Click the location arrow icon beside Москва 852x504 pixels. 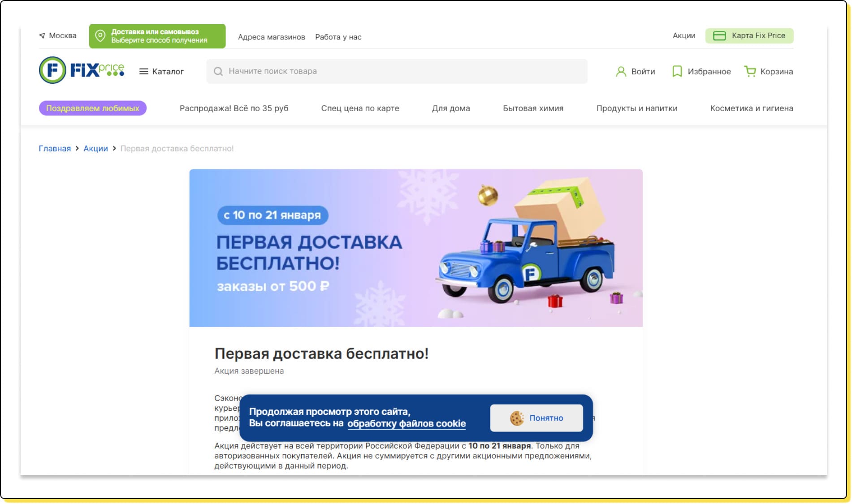tap(42, 36)
